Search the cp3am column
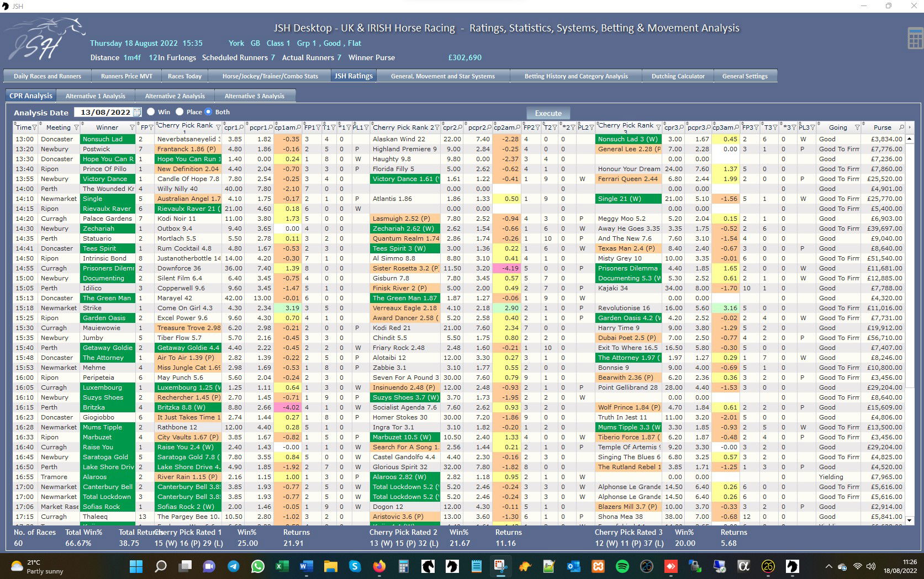924x579 pixels. point(737,128)
